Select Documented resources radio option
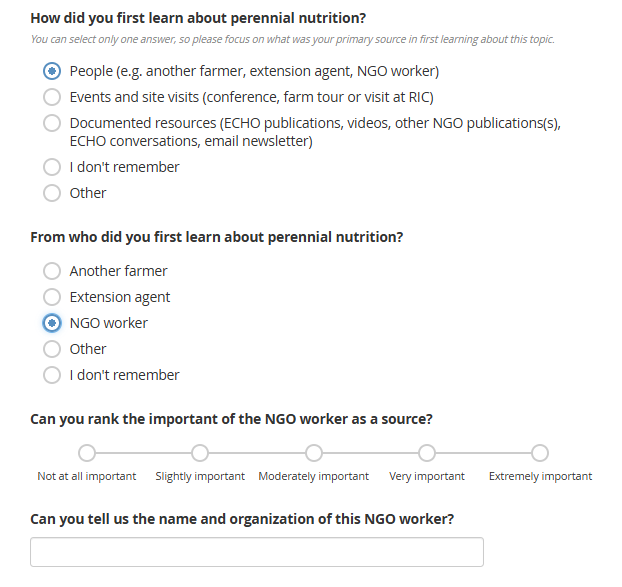The height and width of the screenshot is (587, 622). (52, 123)
